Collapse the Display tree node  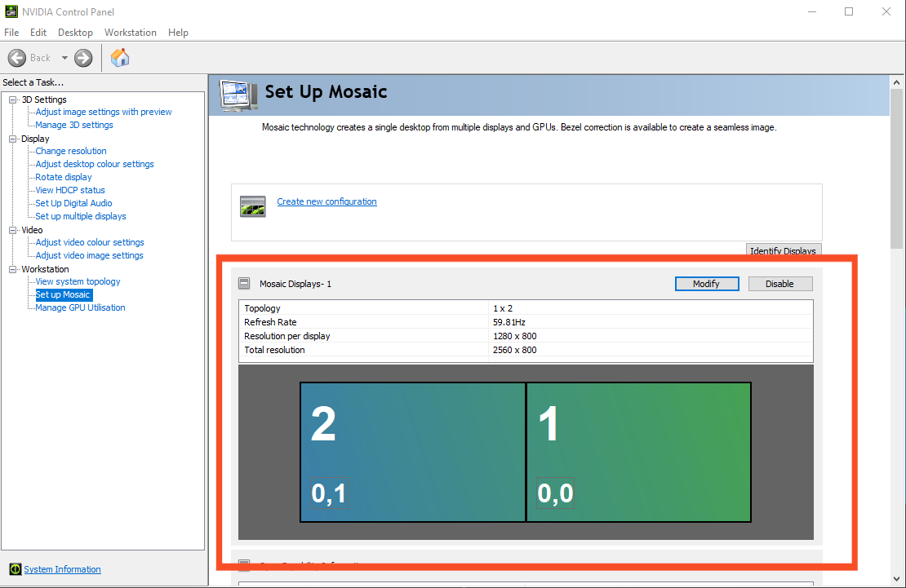pyautogui.click(x=13, y=139)
